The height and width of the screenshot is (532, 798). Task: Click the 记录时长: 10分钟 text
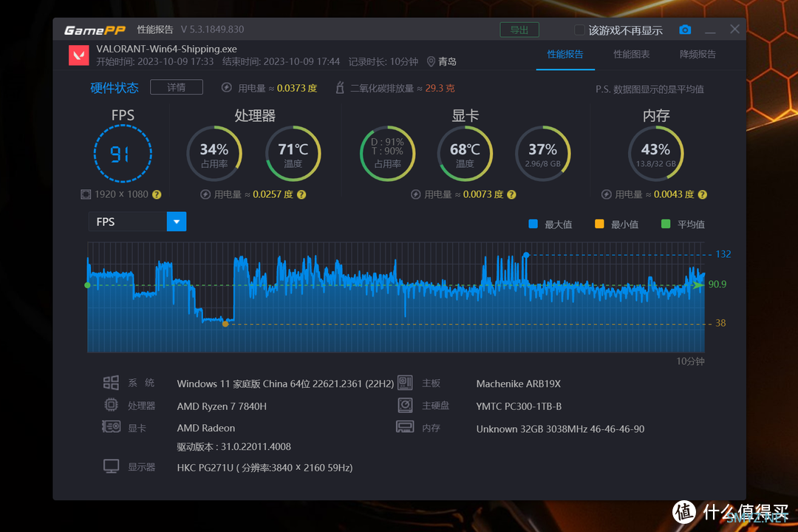(x=383, y=61)
